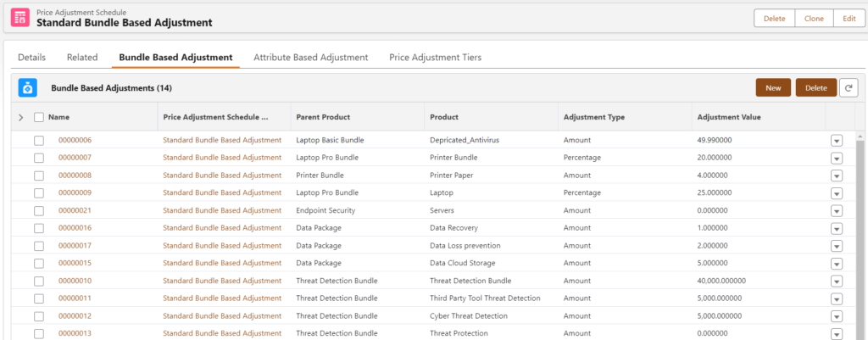This screenshot has height=340, width=868.
Task: Click the table vertical scrollbar
Action: tap(860, 238)
